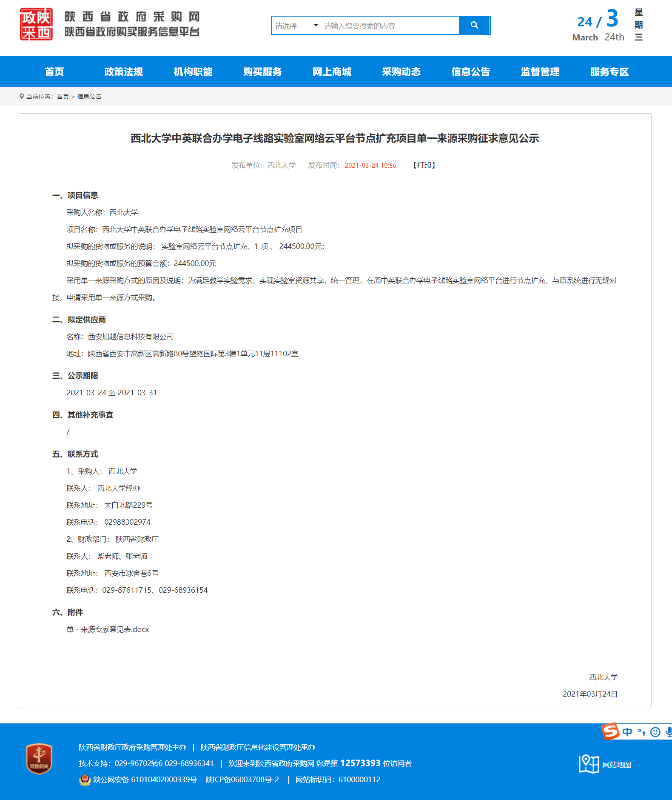
Task: Click the 网站地图 map icon in footer
Action: (x=589, y=764)
